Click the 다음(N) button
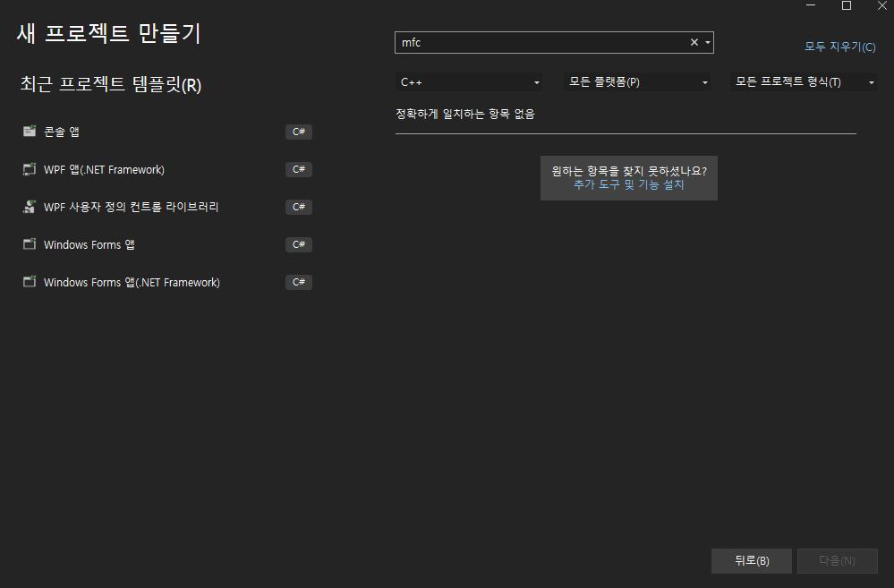Screen dimensions: 894x588 (x=837, y=560)
